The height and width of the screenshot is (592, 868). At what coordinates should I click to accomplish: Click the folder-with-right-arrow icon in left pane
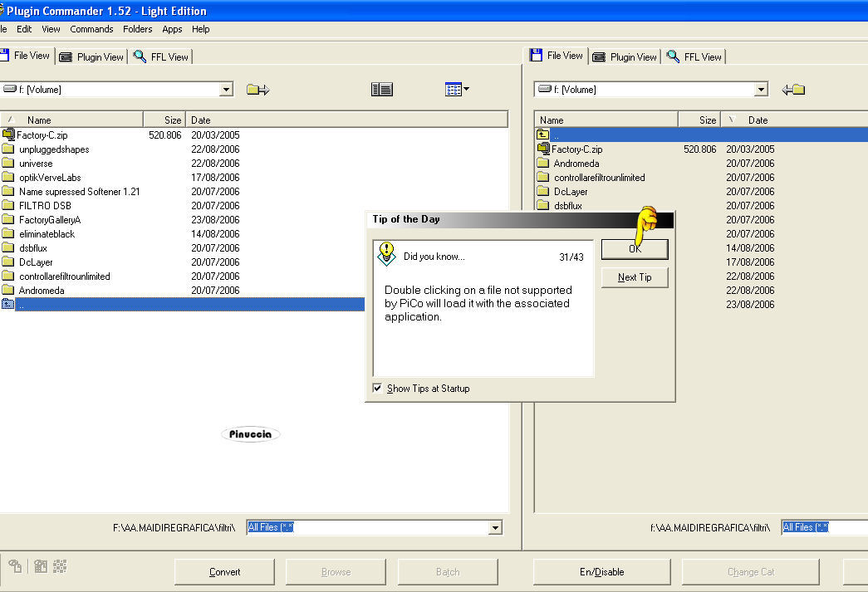258,90
